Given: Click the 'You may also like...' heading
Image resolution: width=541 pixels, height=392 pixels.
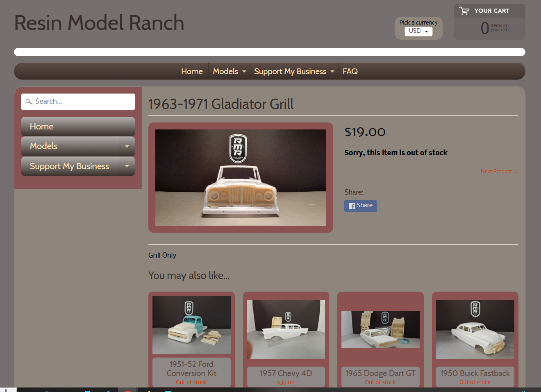Looking at the screenshot, I should tap(189, 275).
